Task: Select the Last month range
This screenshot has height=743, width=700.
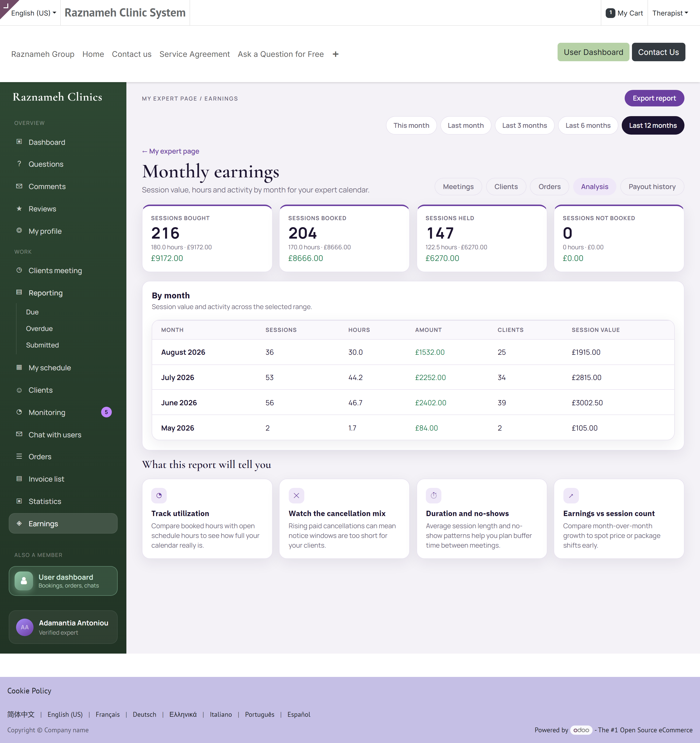Action: point(465,125)
